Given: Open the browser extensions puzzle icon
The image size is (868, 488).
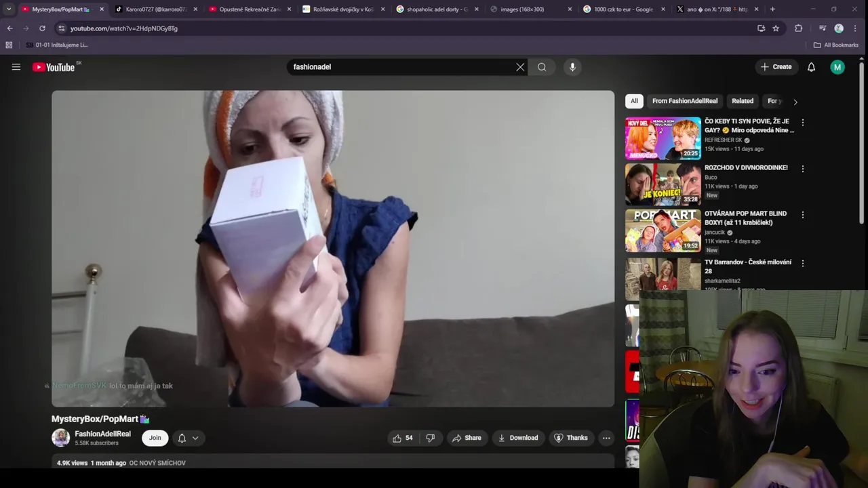Looking at the screenshot, I should [x=798, y=28].
